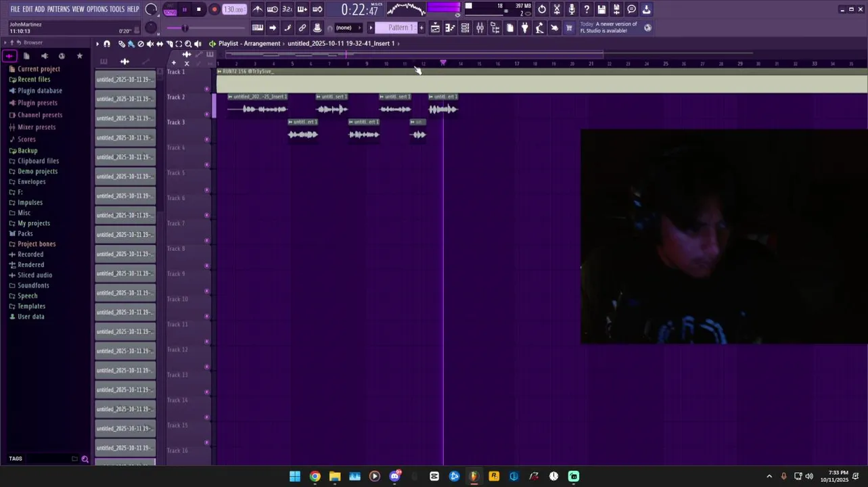
Task: Open the Pattern 1 selector
Action: (396, 28)
